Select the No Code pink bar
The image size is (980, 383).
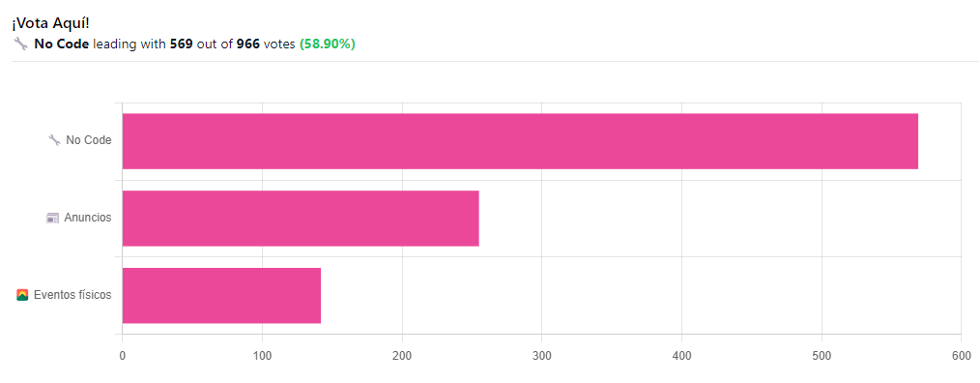(x=520, y=141)
